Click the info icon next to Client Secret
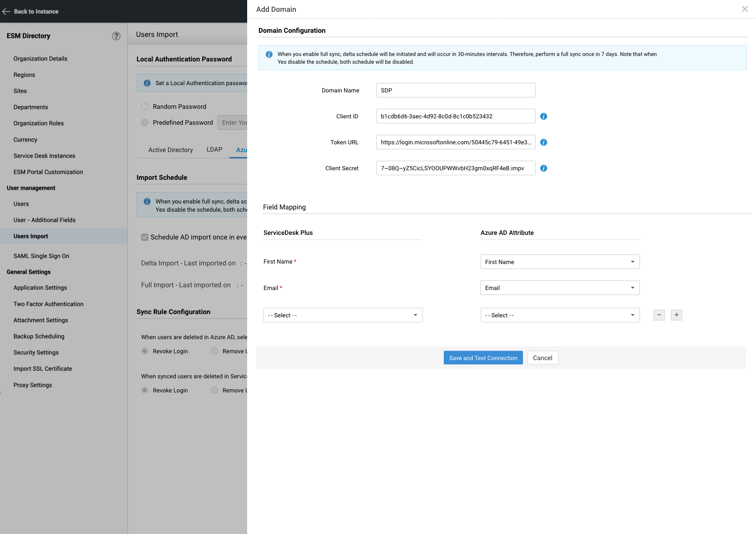756x534 pixels. tap(543, 168)
